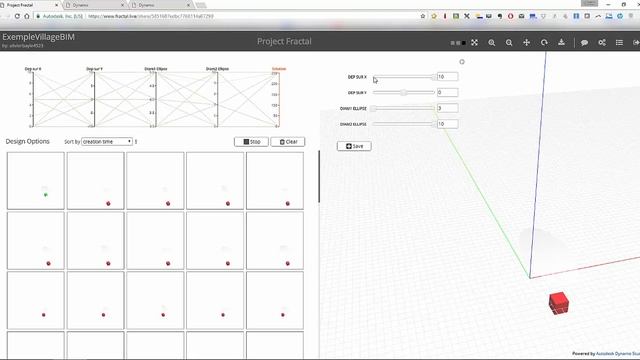Click the design options panel scrollbar
This screenshot has height=360, width=640.
319,176
